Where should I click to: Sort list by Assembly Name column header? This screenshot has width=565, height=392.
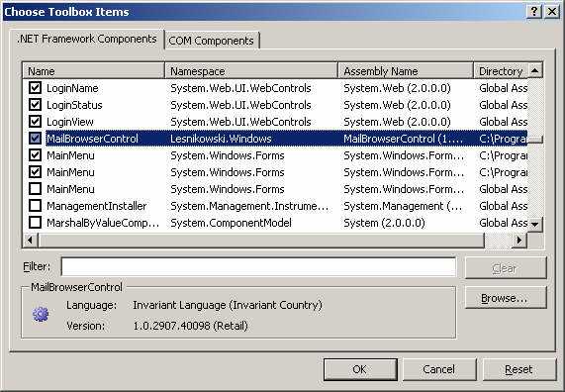(x=406, y=70)
